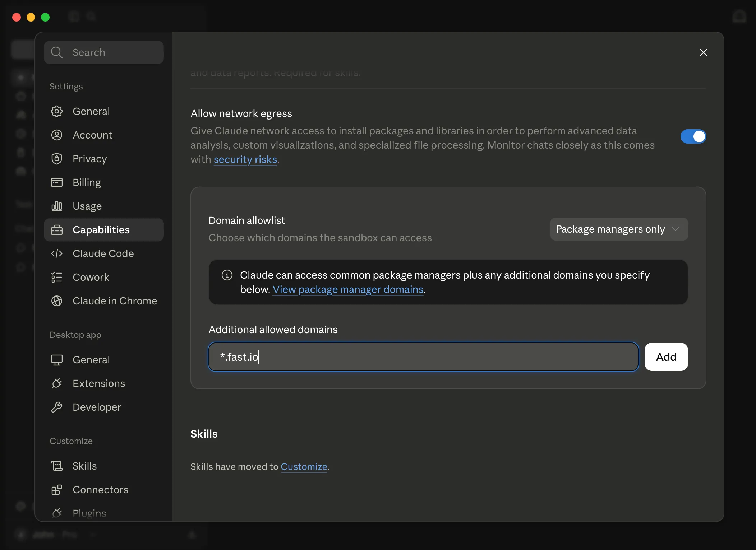Screen dimensions: 756x550
Task: Click the Account person icon
Action: [x=57, y=135]
